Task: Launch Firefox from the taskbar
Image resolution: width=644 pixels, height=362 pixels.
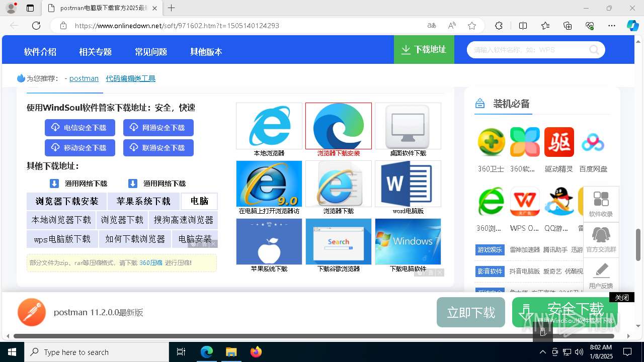Action: (x=256, y=352)
